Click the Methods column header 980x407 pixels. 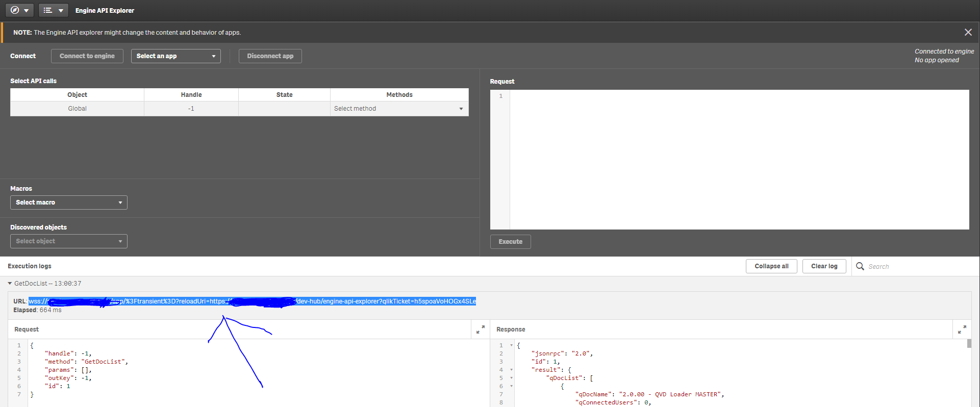click(x=399, y=95)
